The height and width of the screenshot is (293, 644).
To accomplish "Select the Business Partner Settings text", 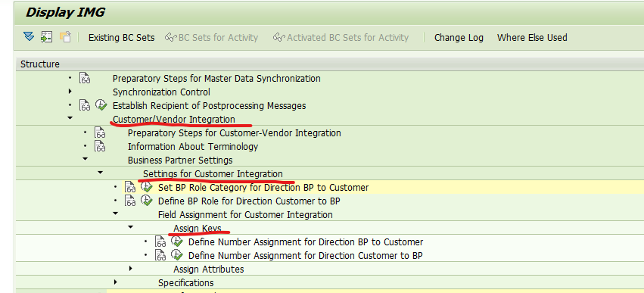I will click(x=180, y=161).
